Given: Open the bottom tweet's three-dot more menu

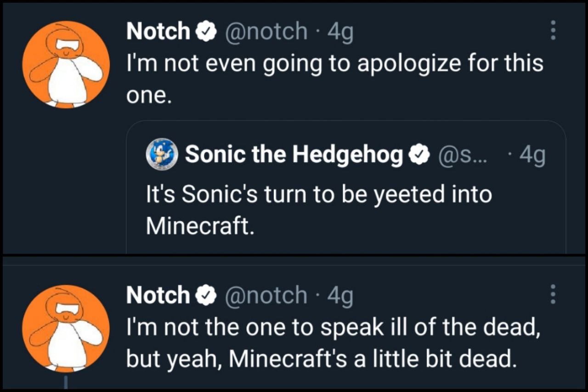Looking at the screenshot, I should pyautogui.click(x=553, y=294).
